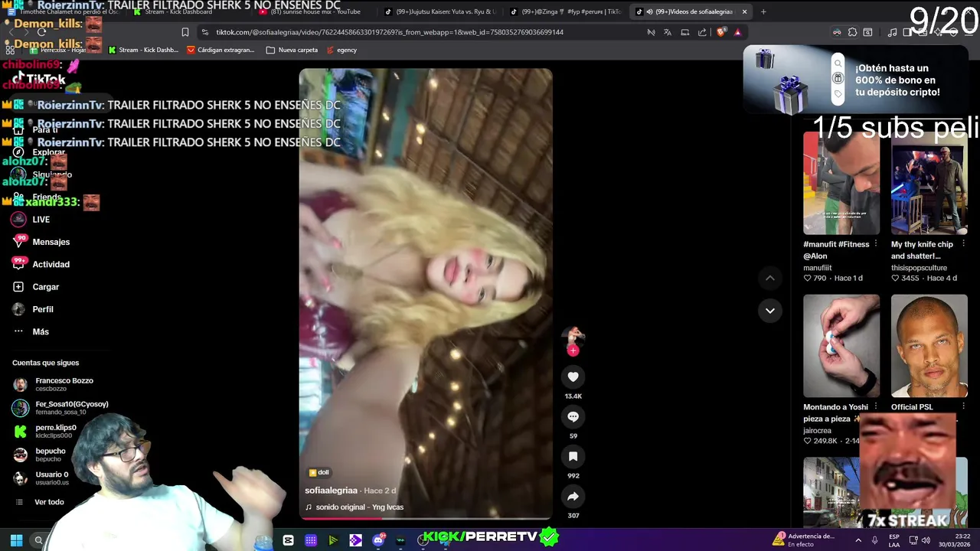980x551 pixels.
Task: Switch the ESP LAA input language
Action: pos(893,540)
